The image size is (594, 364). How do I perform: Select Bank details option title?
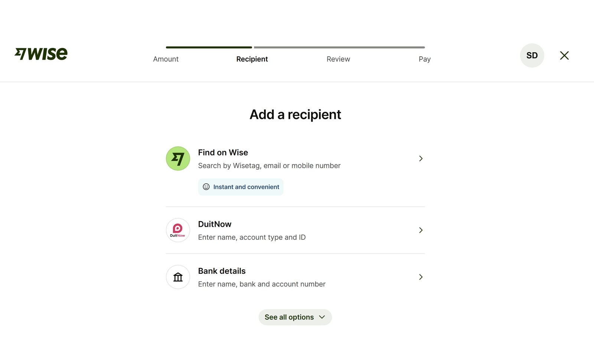tap(222, 271)
